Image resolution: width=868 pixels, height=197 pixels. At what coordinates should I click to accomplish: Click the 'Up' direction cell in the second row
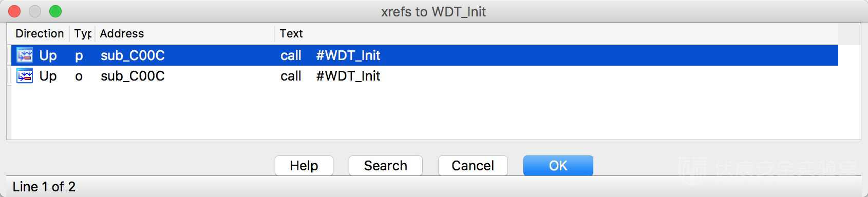tap(48, 76)
